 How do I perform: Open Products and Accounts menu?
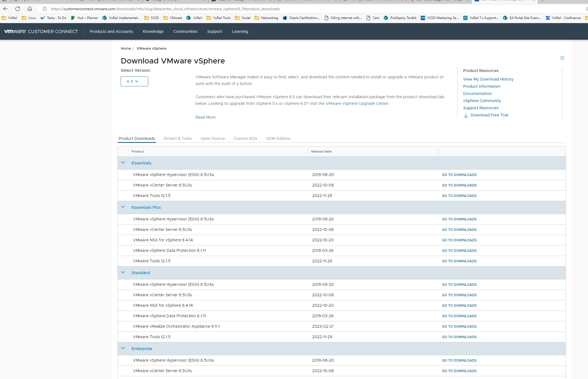111,31
